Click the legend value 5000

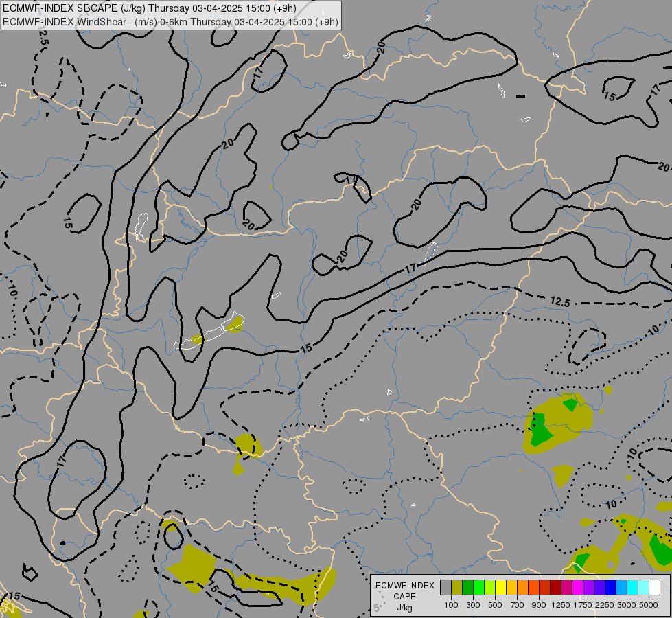pyautogui.click(x=649, y=605)
